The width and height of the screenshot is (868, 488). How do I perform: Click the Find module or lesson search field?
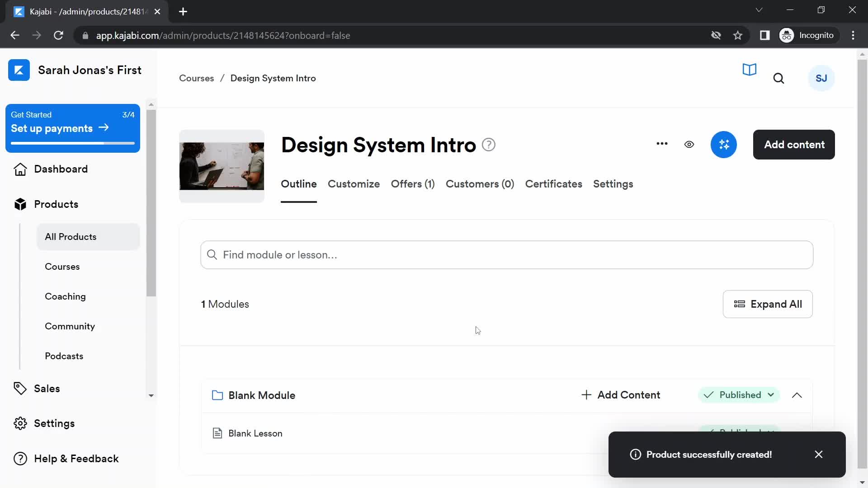coord(507,255)
